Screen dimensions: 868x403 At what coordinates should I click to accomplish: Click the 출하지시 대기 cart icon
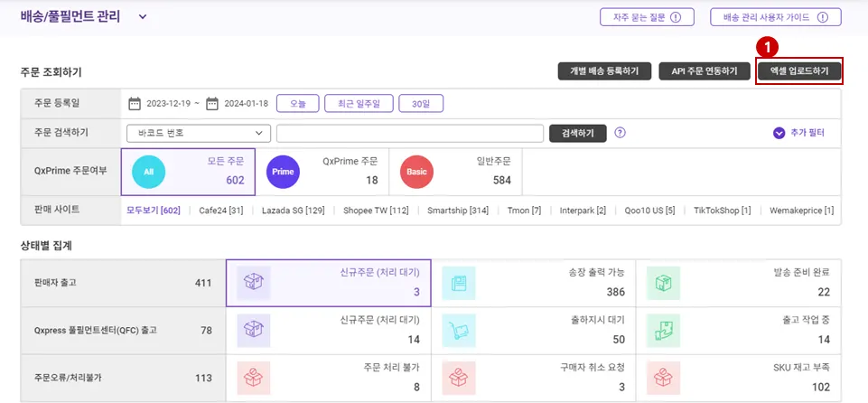pyautogui.click(x=458, y=331)
